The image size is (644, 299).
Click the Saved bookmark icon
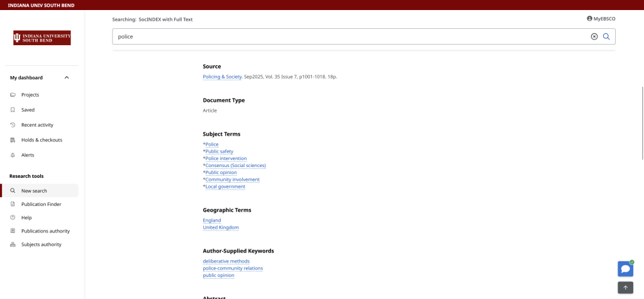click(x=13, y=110)
